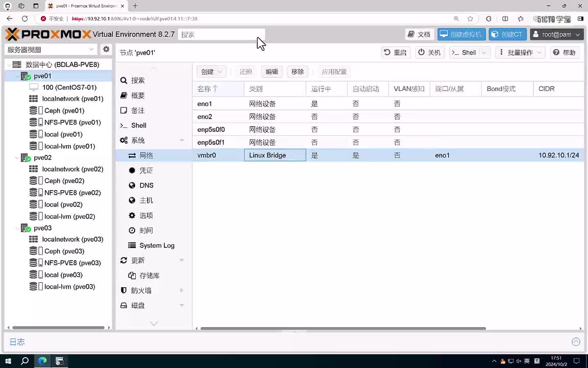This screenshot has height=368, width=588.
Task: Open Documentation (文档) button
Action: (420, 34)
